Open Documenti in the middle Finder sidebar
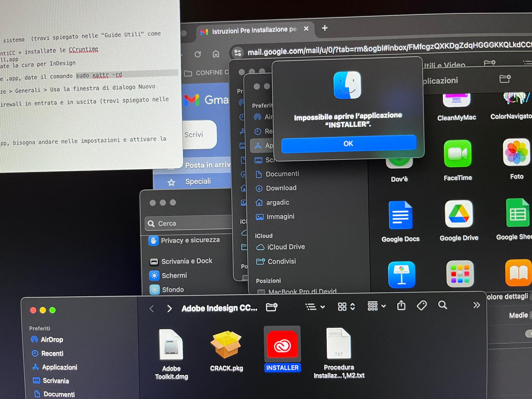 tap(277, 174)
